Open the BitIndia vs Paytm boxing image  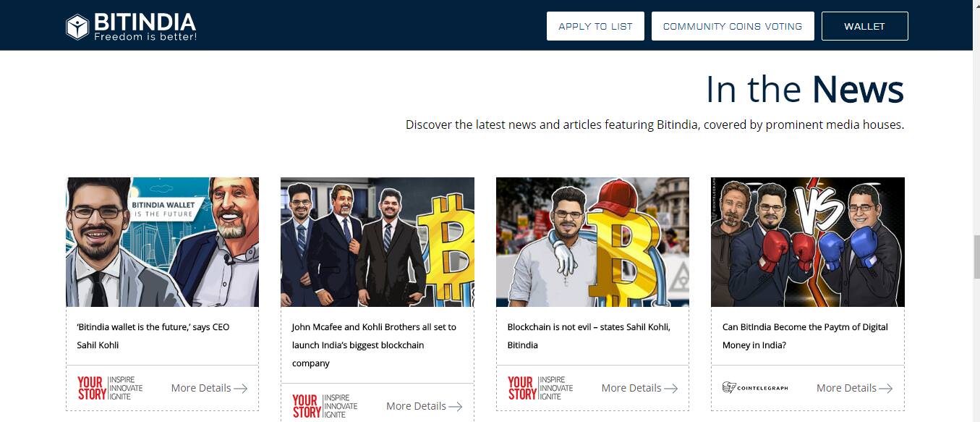pos(808,242)
